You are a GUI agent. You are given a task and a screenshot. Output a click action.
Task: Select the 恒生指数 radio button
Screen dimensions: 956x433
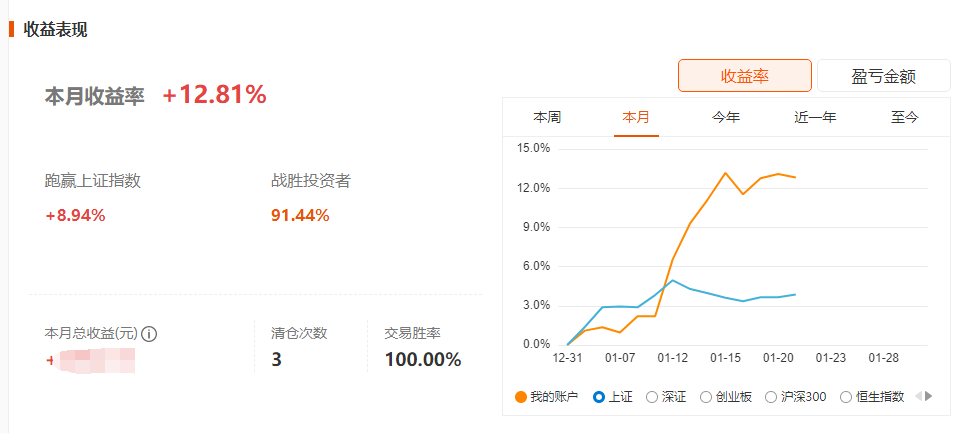click(846, 397)
